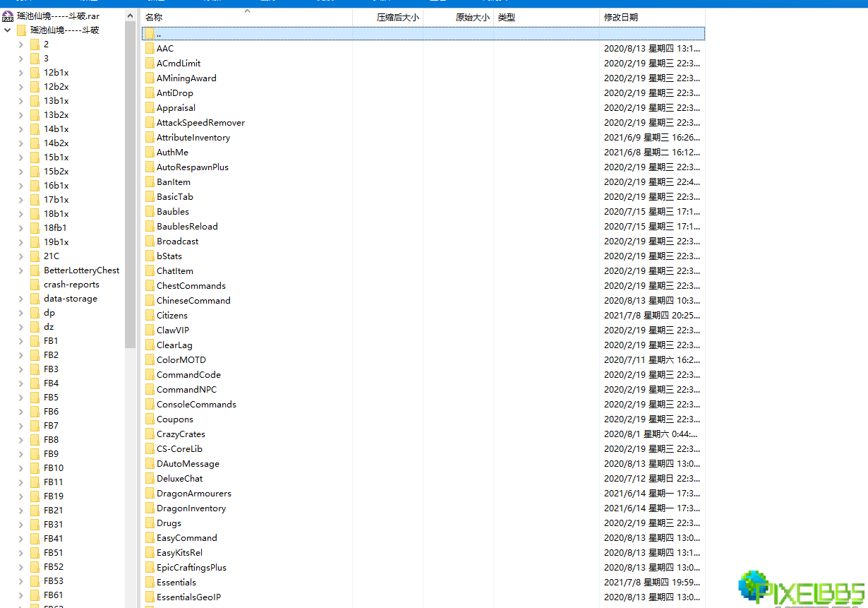Expand tree folder FB1

(21, 340)
